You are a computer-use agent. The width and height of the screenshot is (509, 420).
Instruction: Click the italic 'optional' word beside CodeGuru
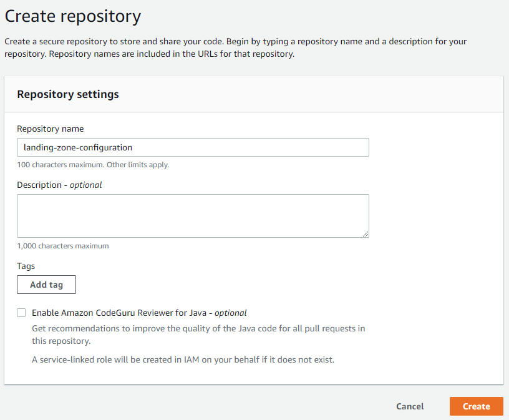point(231,313)
